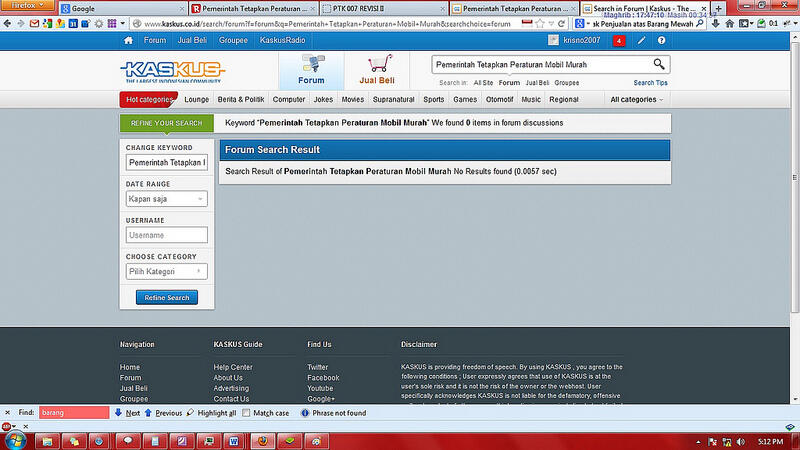This screenshot has width=800, height=450.
Task: Click the Find text field with barang
Action: tap(74, 413)
